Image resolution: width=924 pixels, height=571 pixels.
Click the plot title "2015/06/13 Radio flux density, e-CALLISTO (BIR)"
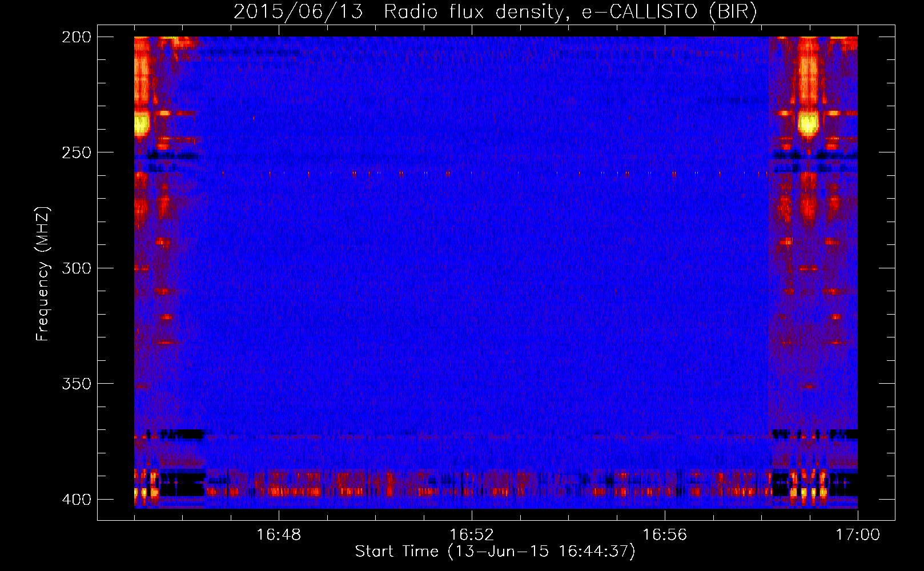[495, 12]
